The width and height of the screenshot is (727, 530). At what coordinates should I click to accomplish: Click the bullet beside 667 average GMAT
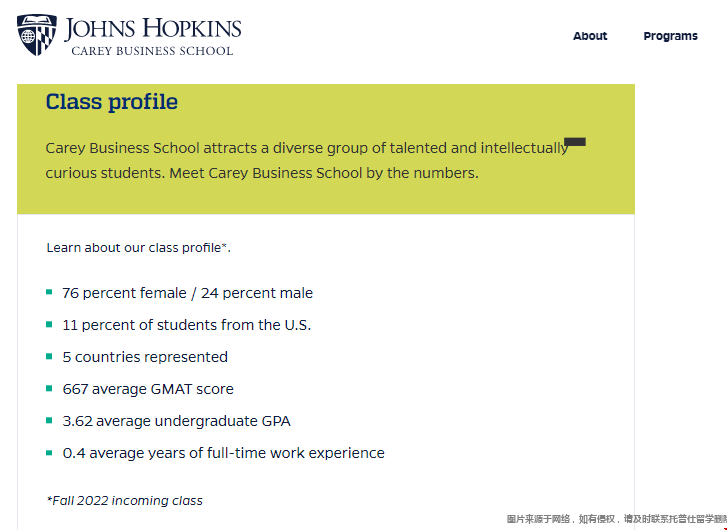(49, 388)
